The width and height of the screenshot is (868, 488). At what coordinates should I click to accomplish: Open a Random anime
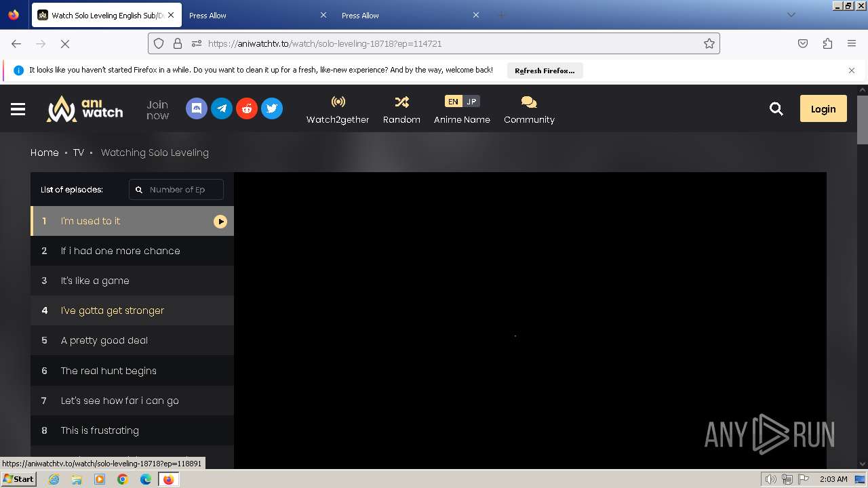(x=401, y=110)
